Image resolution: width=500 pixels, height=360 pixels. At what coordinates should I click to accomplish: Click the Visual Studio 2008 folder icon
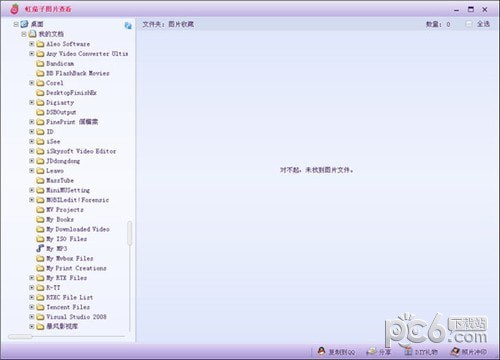40,317
